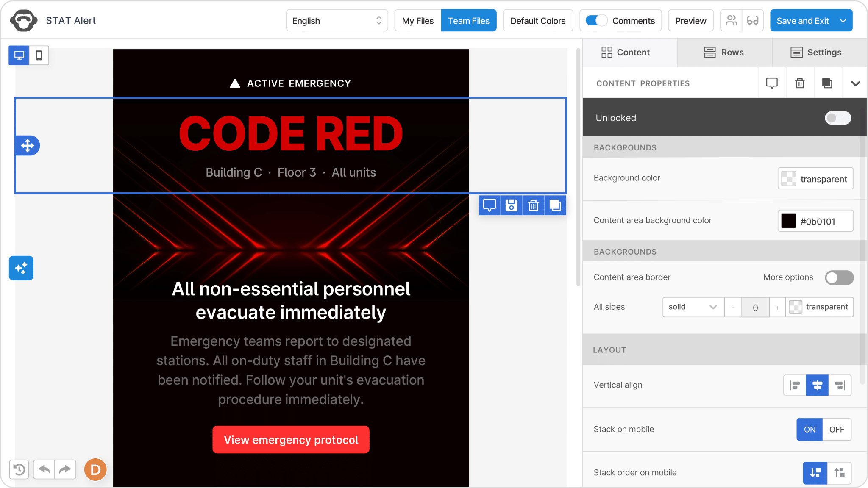Open the Settings tab
The image size is (868, 488).
[x=816, y=53]
